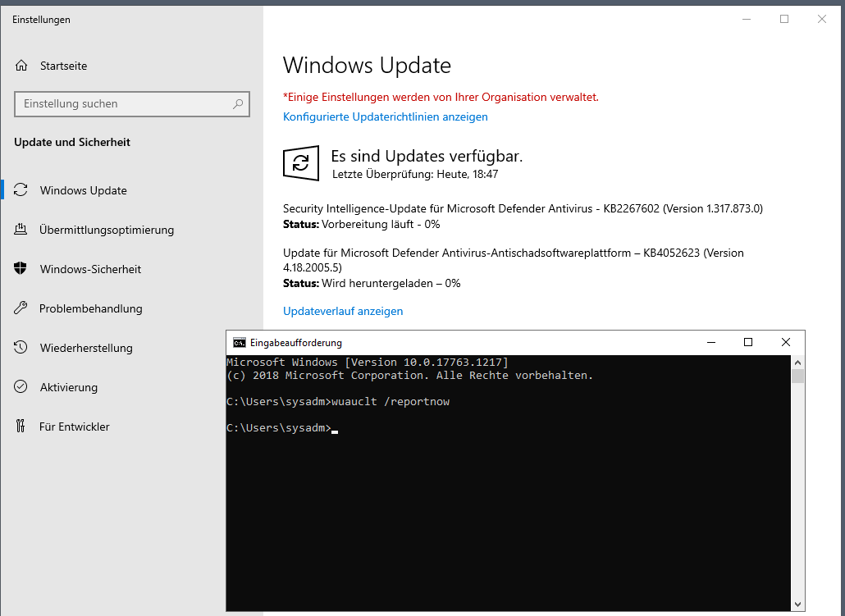Click the Für Entwickler tools icon
The height and width of the screenshot is (616, 845).
(21, 427)
